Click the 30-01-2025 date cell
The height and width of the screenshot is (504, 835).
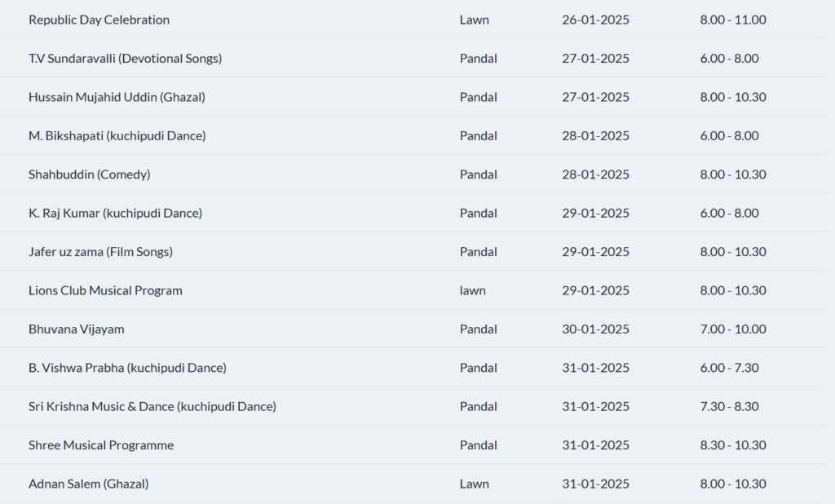click(595, 329)
